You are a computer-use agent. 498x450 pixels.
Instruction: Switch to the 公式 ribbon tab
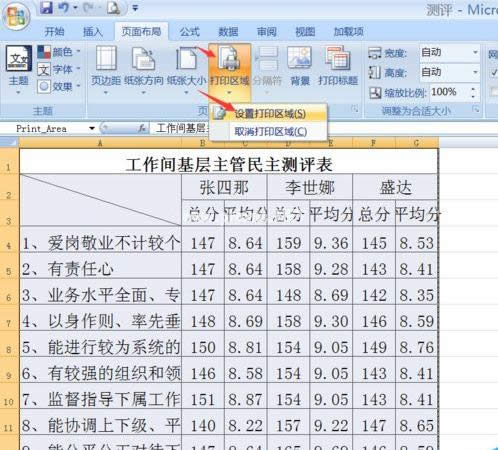(190, 32)
